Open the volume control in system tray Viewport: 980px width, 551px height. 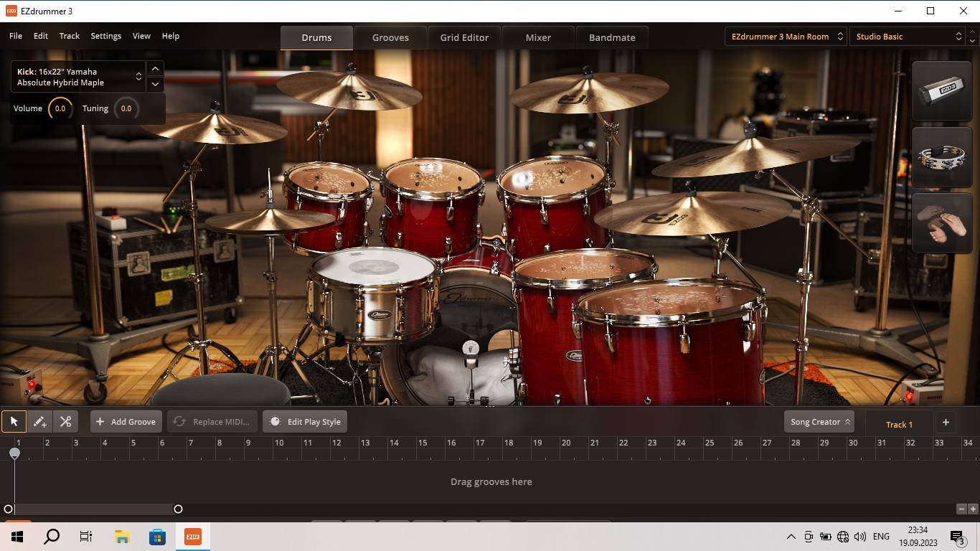[860, 537]
